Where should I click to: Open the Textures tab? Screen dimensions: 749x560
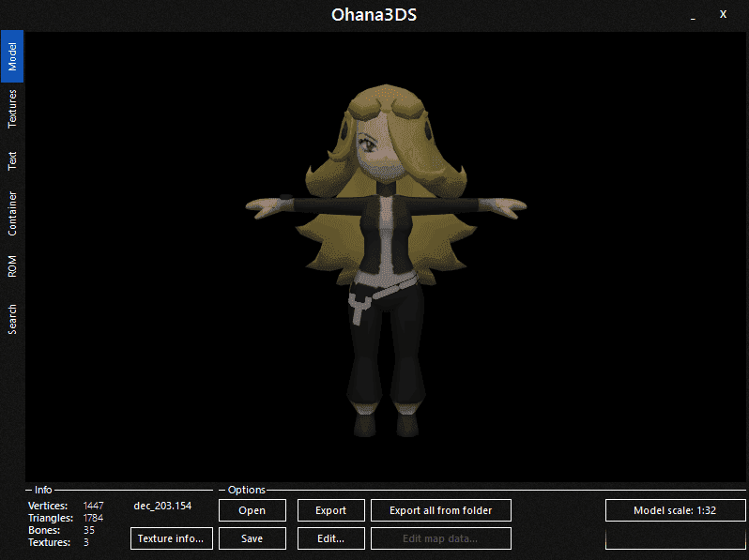(12, 109)
